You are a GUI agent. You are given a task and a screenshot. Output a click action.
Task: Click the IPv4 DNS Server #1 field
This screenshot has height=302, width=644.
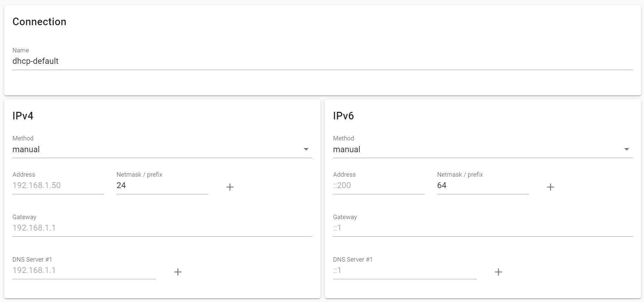click(x=84, y=270)
